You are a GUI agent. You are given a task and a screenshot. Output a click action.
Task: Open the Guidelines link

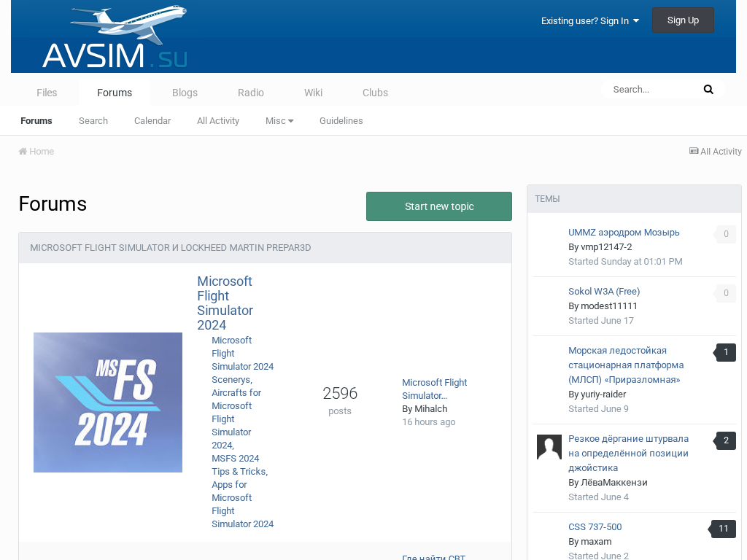tap(341, 121)
